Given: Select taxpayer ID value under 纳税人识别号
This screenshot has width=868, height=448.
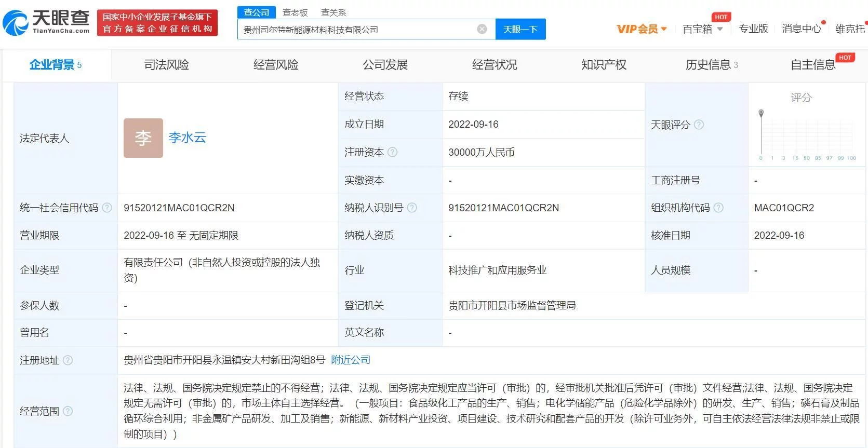Looking at the screenshot, I should pos(503,208).
